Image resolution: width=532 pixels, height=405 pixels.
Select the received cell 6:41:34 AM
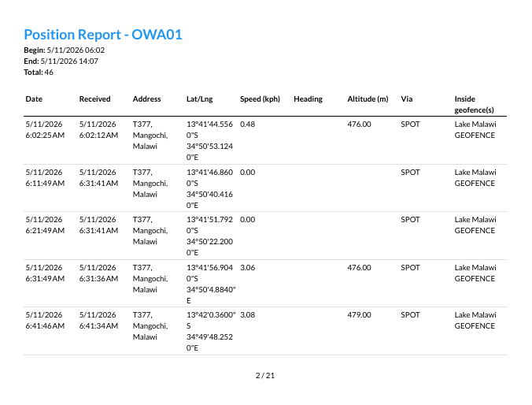pos(98,320)
